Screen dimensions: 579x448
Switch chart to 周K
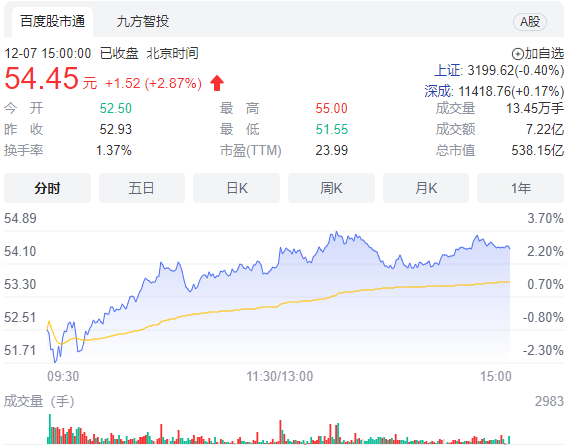tap(331, 188)
